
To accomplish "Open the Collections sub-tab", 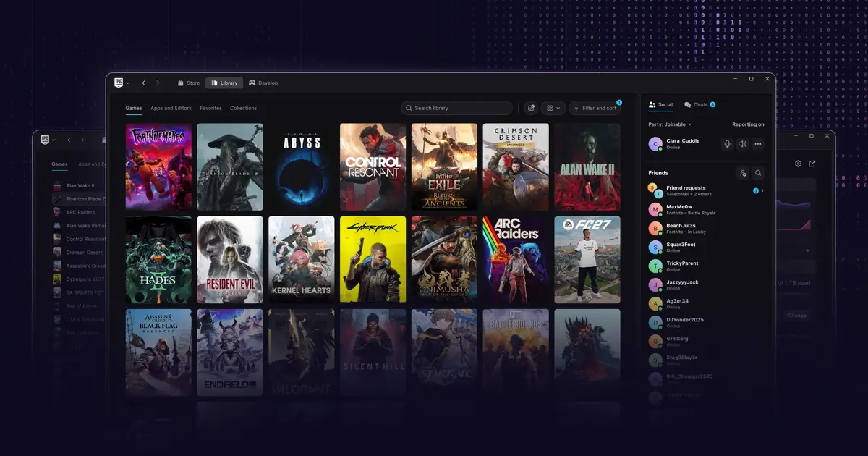I will click(x=243, y=108).
